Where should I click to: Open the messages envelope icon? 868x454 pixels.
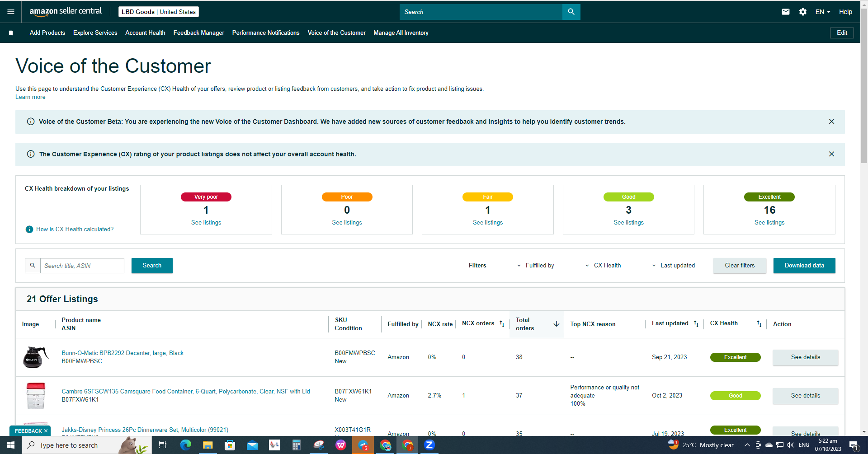click(x=786, y=12)
